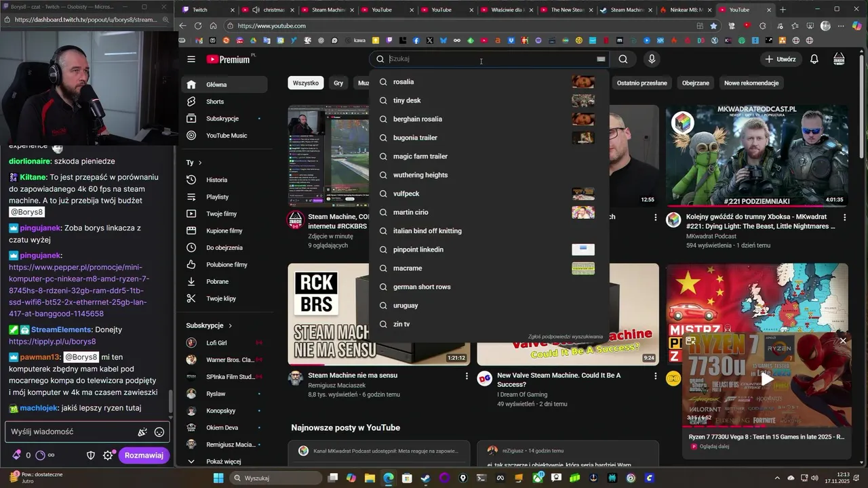Open Playlisty in sidebar
The width and height of the screenshot is (868, 488).
click(224, 197)
